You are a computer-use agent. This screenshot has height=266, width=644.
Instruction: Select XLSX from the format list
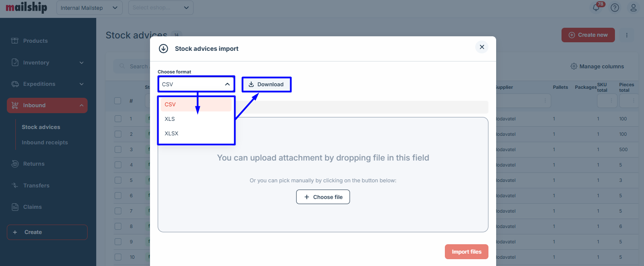[171, 134]
